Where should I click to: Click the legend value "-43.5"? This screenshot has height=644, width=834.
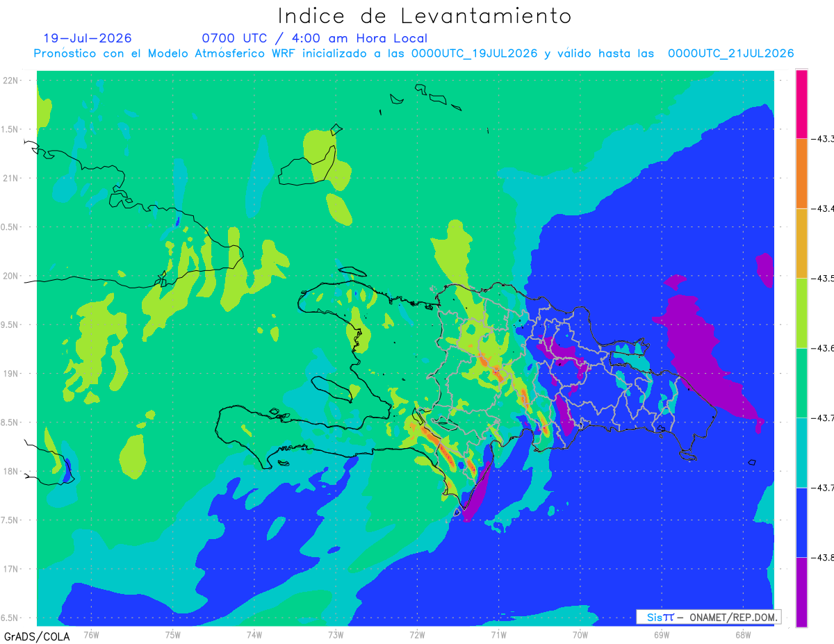tap(824, 279)
